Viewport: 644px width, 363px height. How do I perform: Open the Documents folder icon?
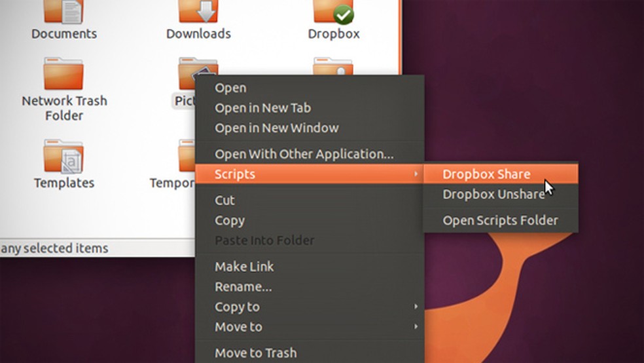(x=63, y=12)
